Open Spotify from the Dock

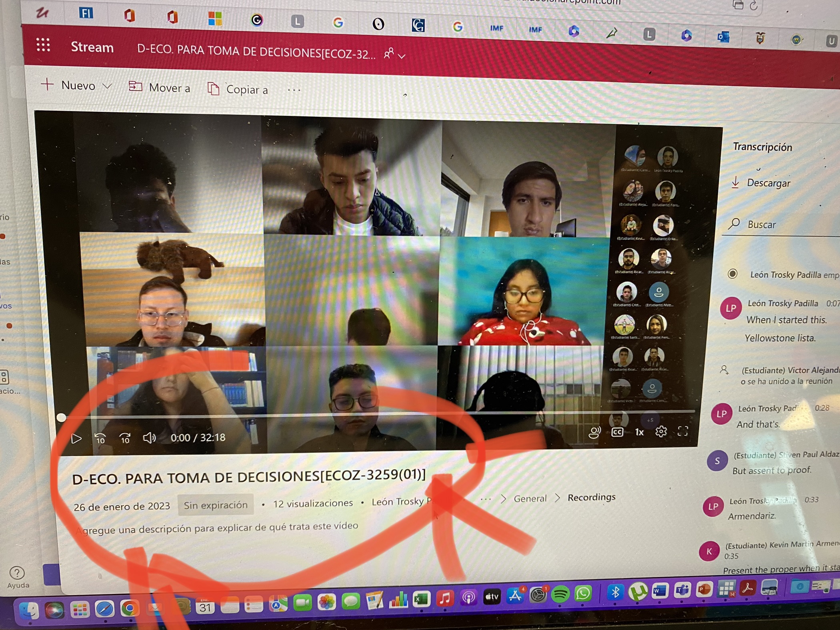[560, 595]
